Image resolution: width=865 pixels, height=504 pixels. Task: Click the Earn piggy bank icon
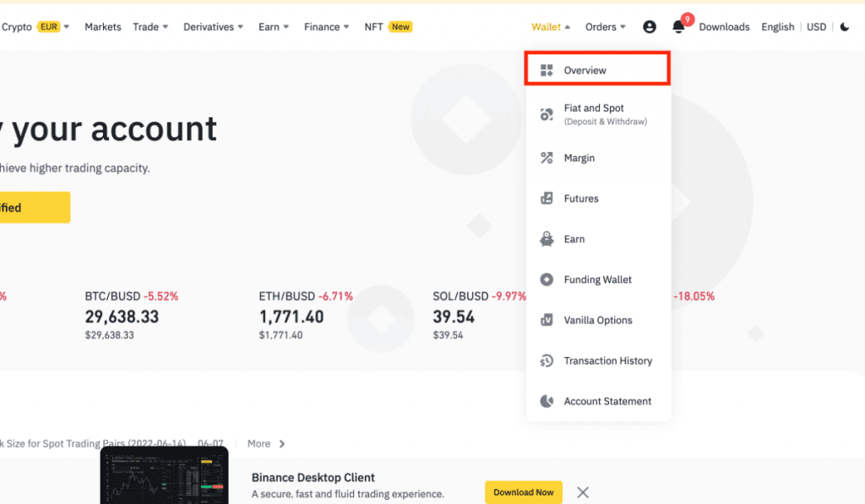[547, 239]
